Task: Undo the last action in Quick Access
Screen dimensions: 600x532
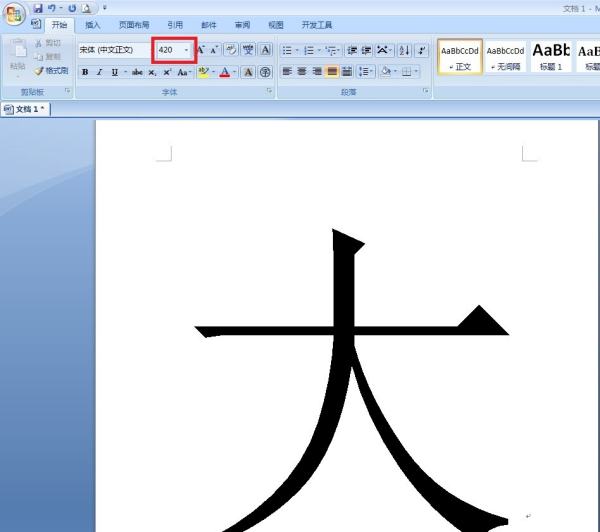Action: coord(51,8)
